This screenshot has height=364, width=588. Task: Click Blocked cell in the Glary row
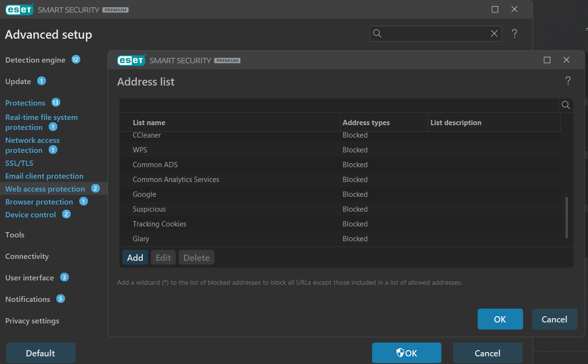click(355, 239)
